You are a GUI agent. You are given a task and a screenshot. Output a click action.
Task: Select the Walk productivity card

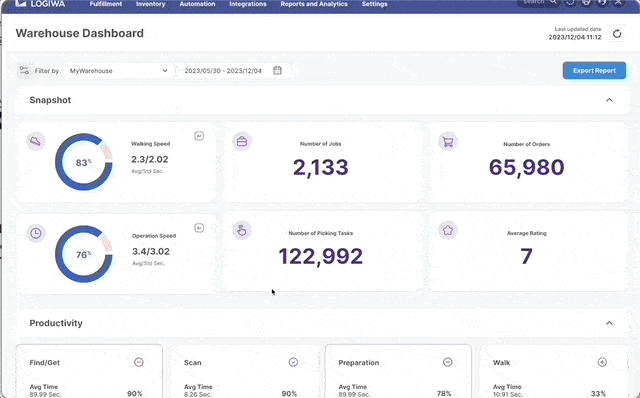553,371
